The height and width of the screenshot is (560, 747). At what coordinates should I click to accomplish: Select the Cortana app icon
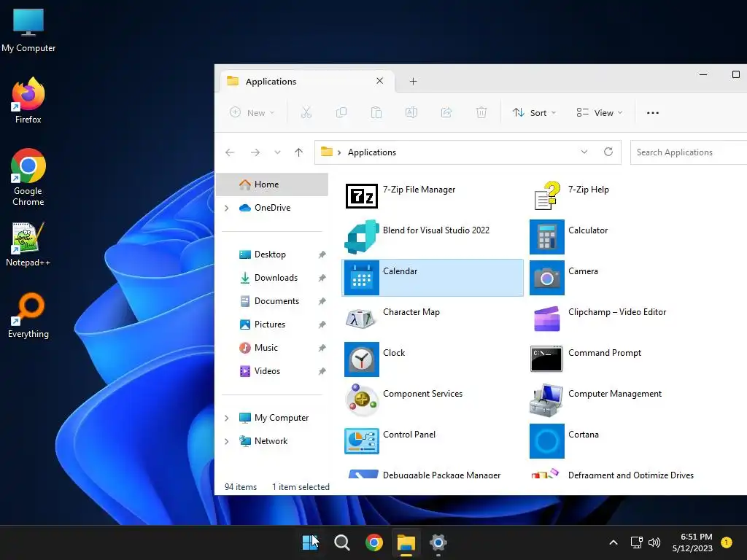[x=547, y=441]
